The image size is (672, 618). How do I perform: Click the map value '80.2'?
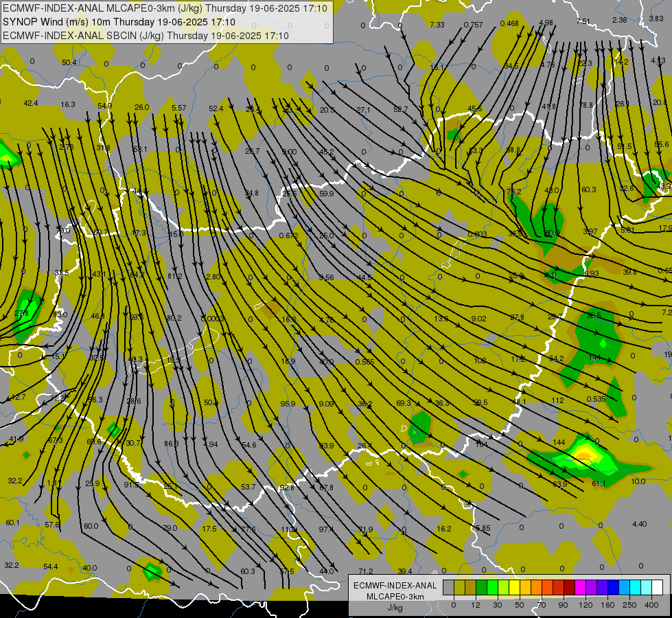[x=174, y=318]
